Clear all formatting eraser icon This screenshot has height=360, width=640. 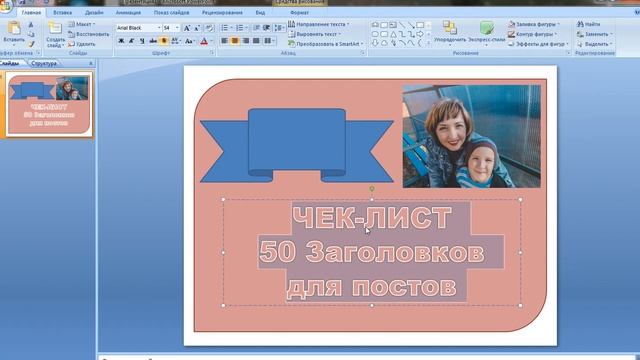click(209, 28)
